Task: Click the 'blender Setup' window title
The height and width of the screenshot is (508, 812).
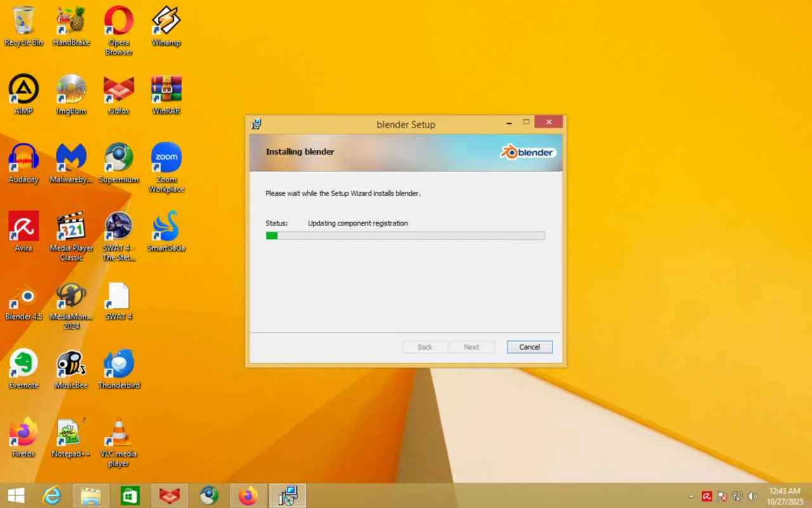Action: pyautogui.click(x=406, y=124)
